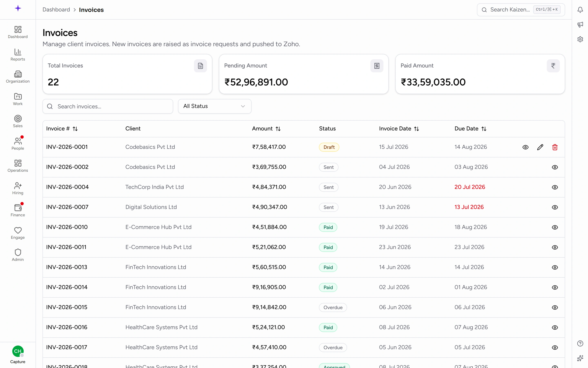The image size is (588, 368).
Task: Click the CH Capture avatar
Action: pos(18,351)
